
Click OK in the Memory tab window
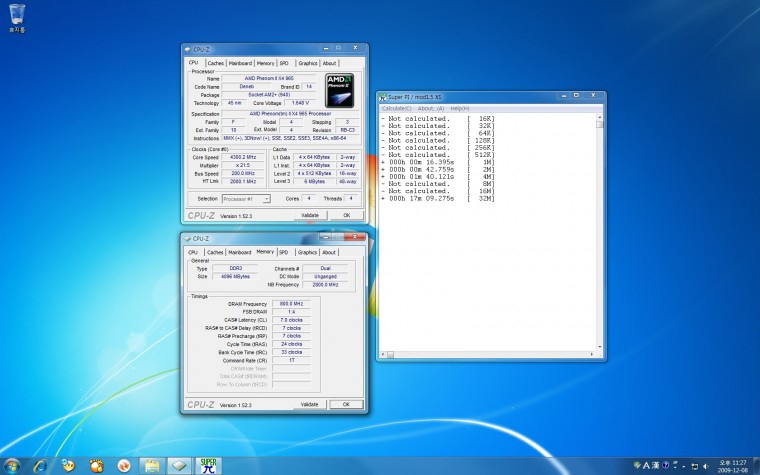click(x=346, y=404)
